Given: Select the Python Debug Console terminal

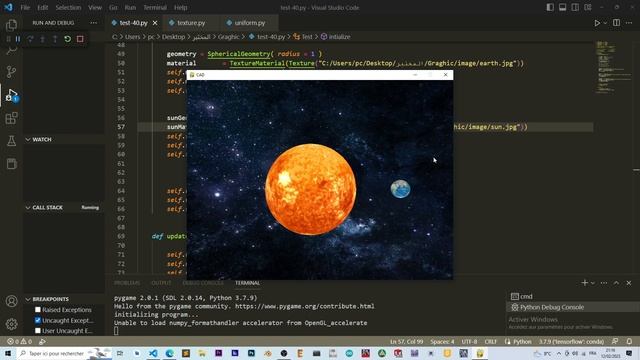Looking at the screenshot, I should point(573,307).
